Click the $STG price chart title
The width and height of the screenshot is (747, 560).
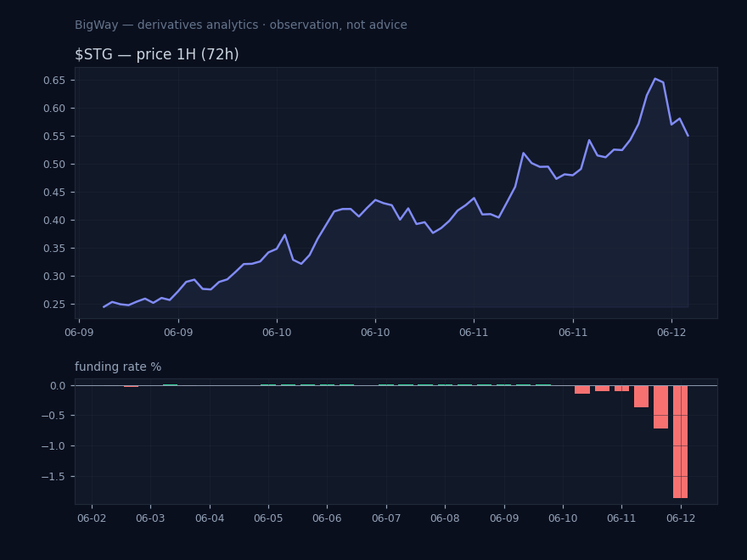157,54
